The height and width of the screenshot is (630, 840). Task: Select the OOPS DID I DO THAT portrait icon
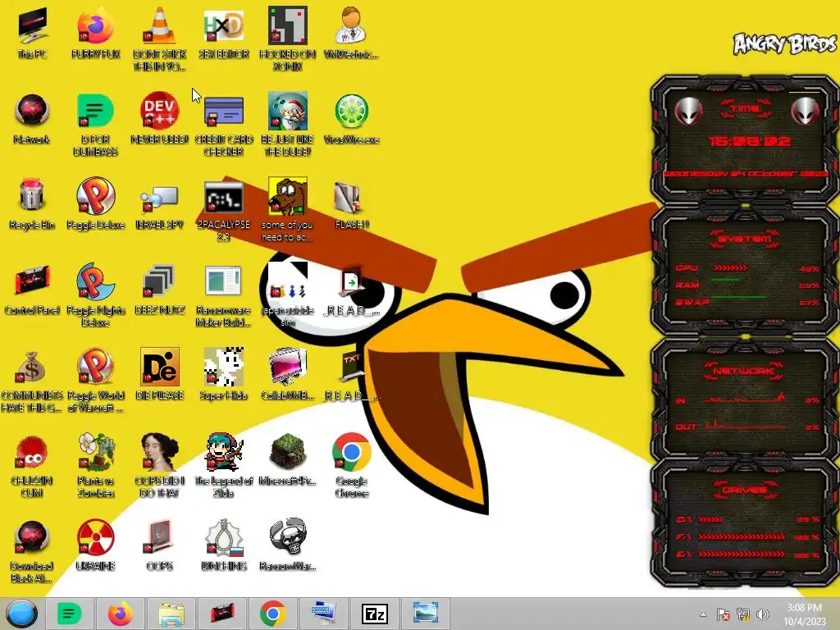point(160,466)
